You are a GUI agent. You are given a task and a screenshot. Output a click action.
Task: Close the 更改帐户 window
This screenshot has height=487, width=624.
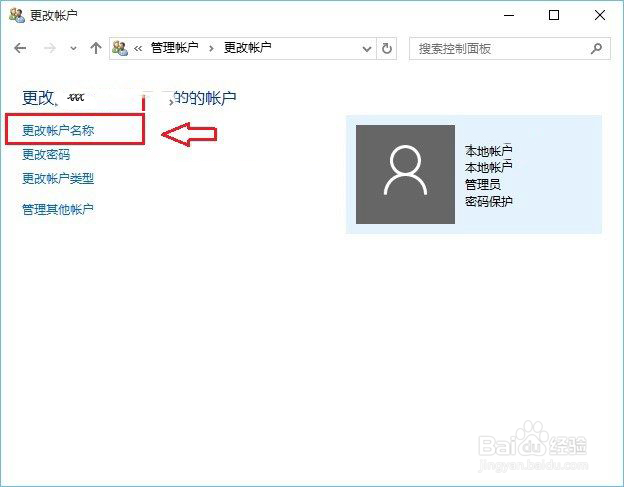click(600, 15)
